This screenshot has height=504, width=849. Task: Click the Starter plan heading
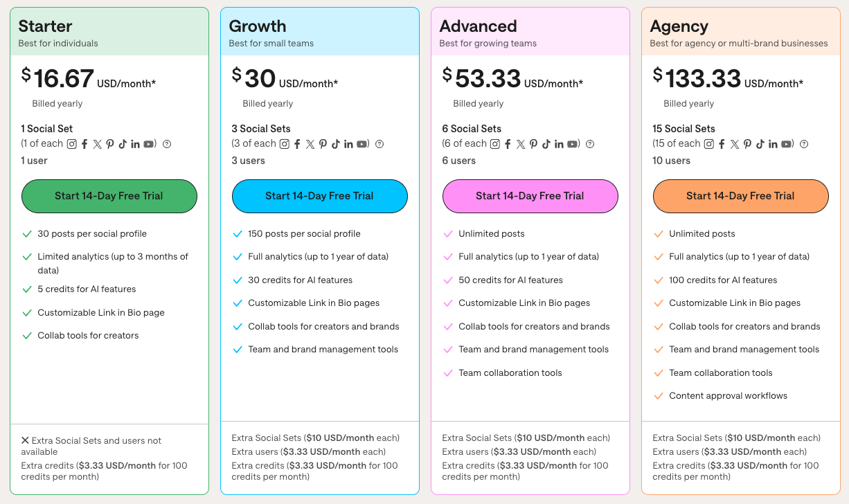pyautogui.click(x=45, y=26)
